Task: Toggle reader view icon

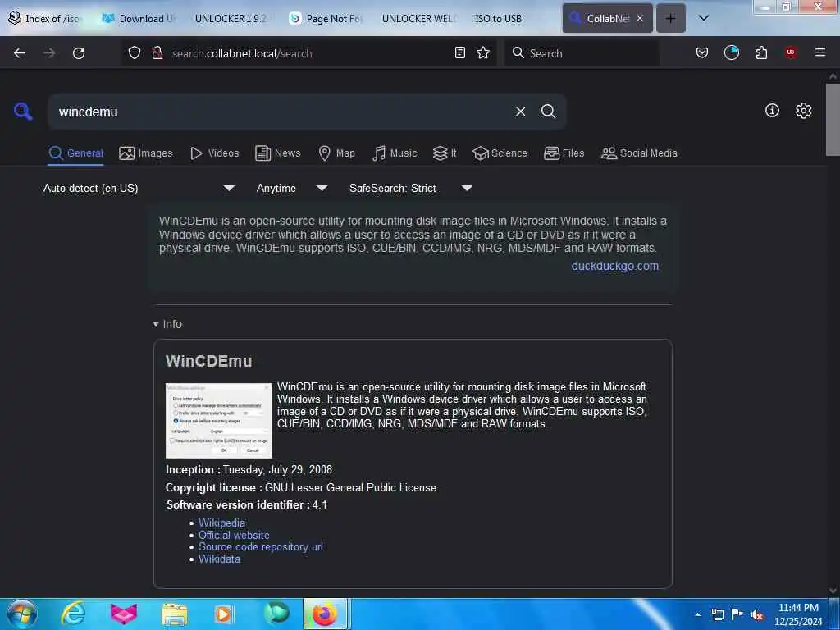Action: 459,52
